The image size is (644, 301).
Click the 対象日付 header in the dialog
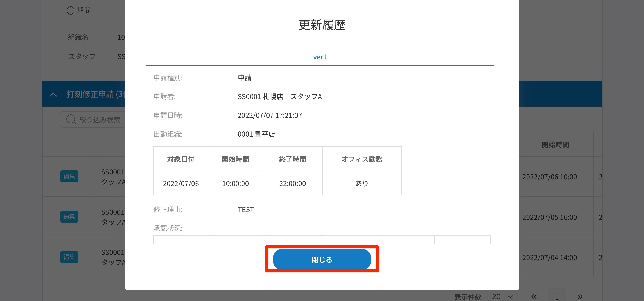click(x=181, y=159)
